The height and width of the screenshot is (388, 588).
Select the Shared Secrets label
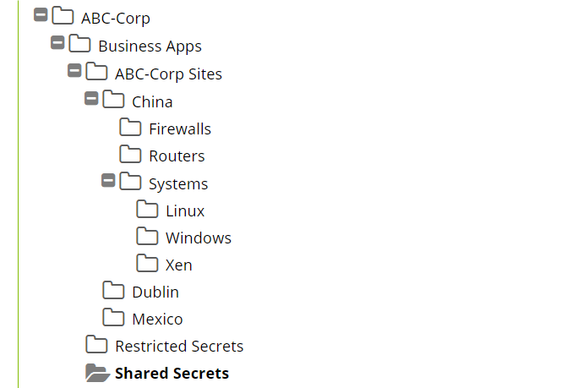click(171, 374)
